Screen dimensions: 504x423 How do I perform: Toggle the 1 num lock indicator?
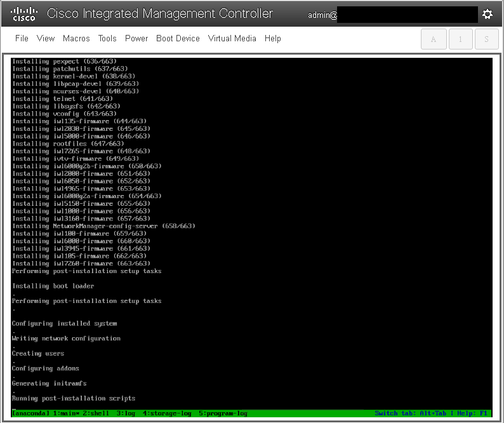(x=460, y=39)
